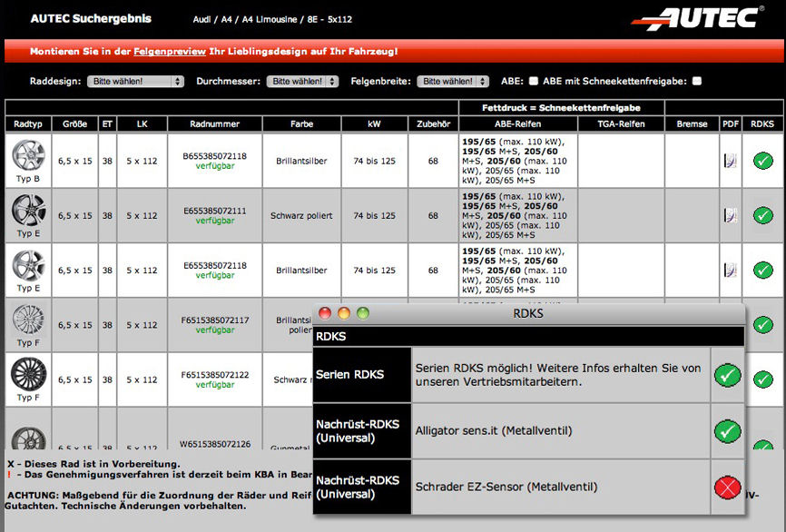Image resolution: width=786 pixels, height=532 pixels.
Task: Tick the ABE checkbox
Action: (534, 81)
